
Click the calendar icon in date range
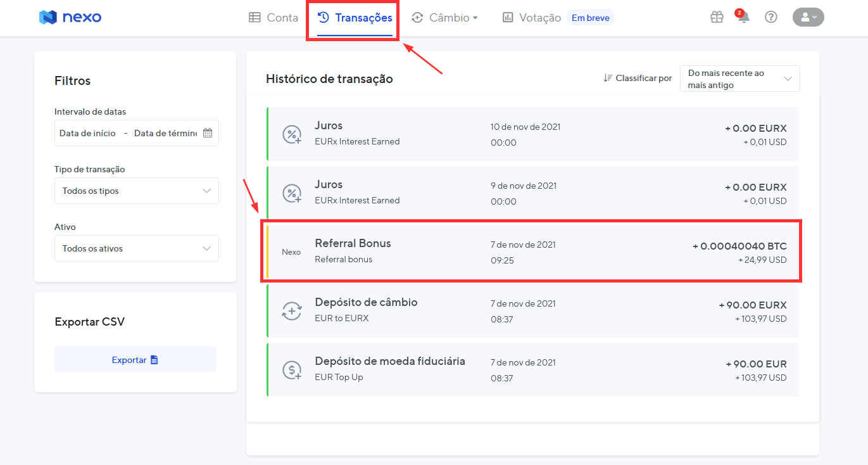[x=208, y=133]
